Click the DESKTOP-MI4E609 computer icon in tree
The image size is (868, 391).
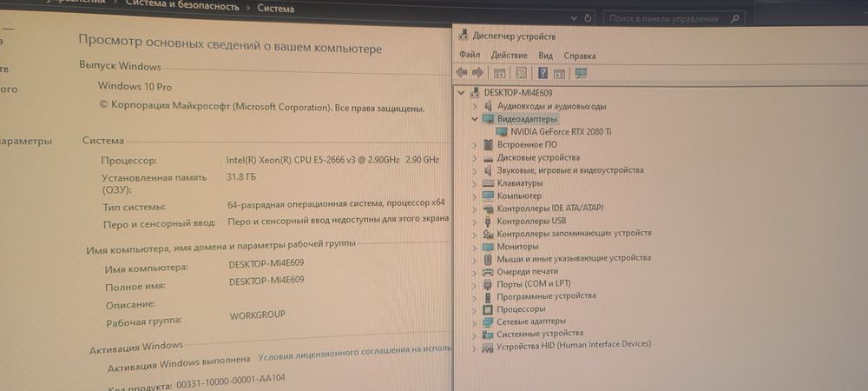coord(475,92)
